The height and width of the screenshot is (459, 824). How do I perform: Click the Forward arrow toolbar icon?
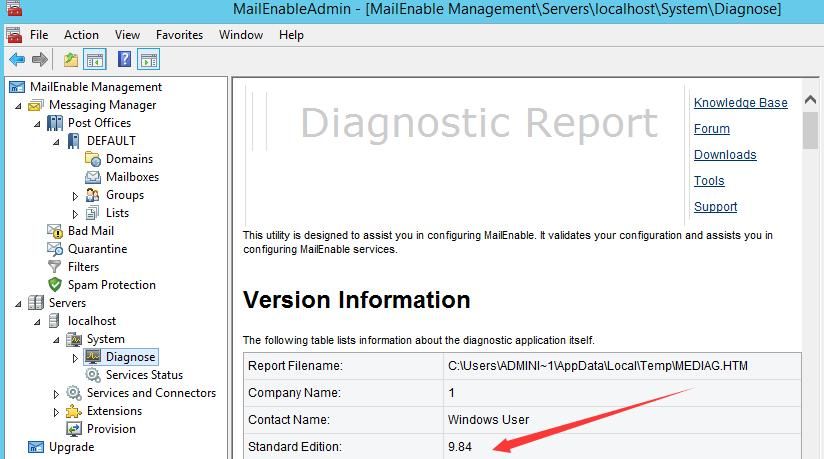[x=40, y=59]
